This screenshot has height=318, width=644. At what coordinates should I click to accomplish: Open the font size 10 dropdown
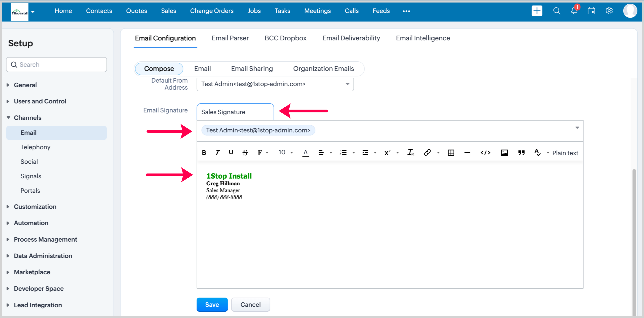pyautogui.click(x=286, y=152)
